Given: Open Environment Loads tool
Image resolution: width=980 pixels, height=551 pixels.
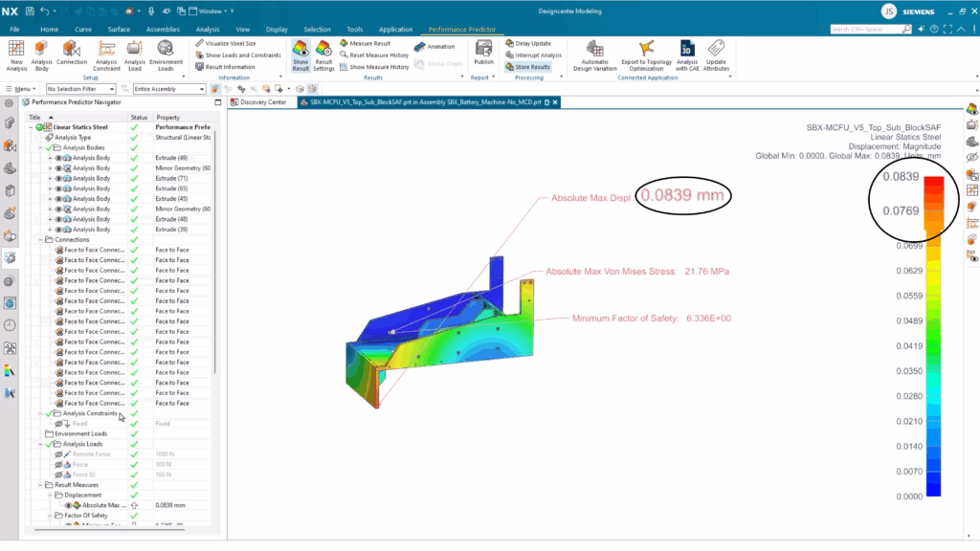Looking at the screenshot, I should (x=166, y=54).
